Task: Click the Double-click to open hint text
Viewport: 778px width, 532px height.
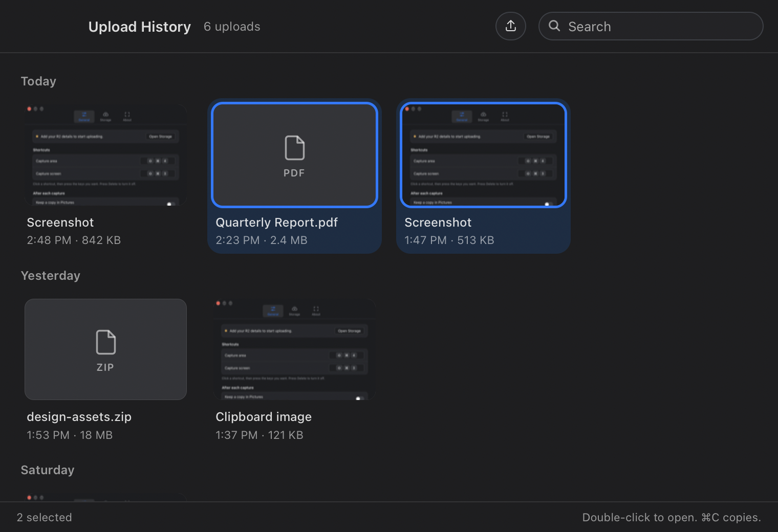Action: [x=672, y=518]
